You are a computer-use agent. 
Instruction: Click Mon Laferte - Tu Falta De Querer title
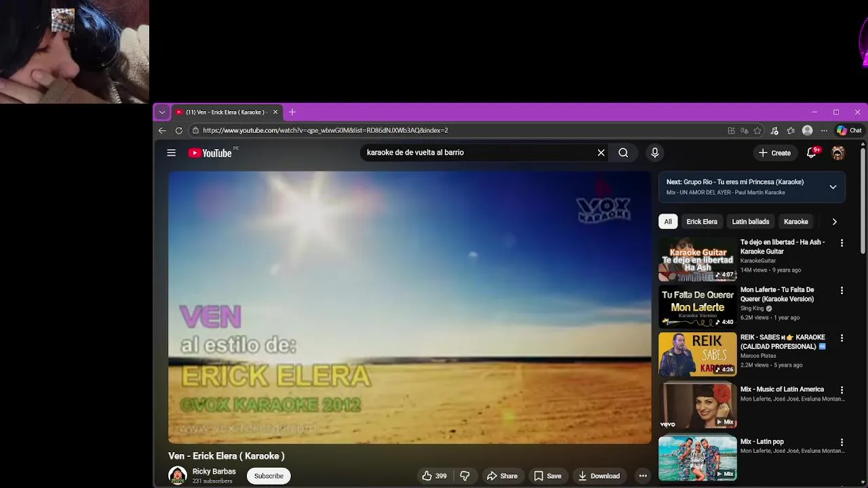click(777, 294)
